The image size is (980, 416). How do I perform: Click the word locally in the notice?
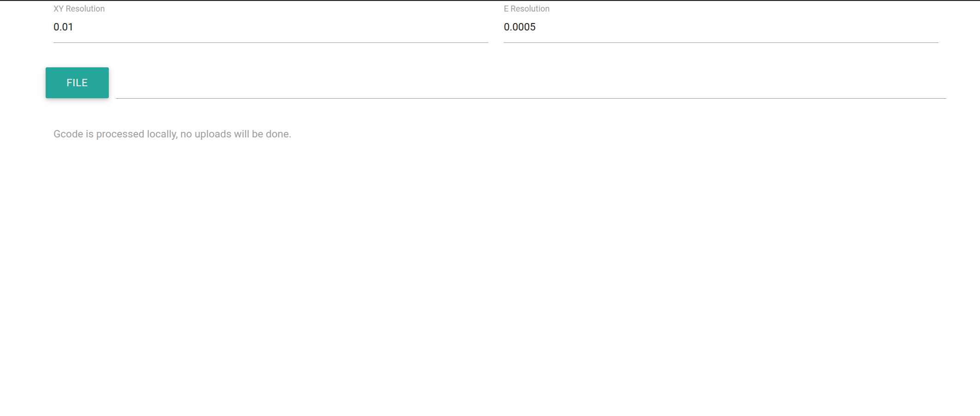point(162,134)
